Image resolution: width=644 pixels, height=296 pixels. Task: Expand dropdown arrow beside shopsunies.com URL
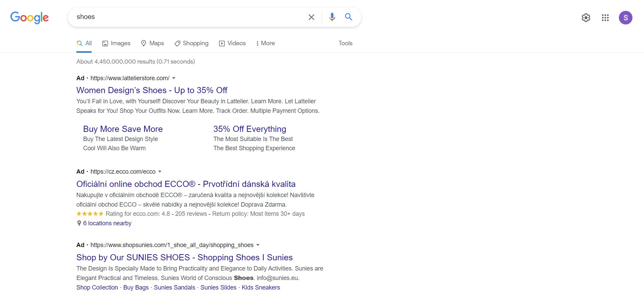(258, 245)
